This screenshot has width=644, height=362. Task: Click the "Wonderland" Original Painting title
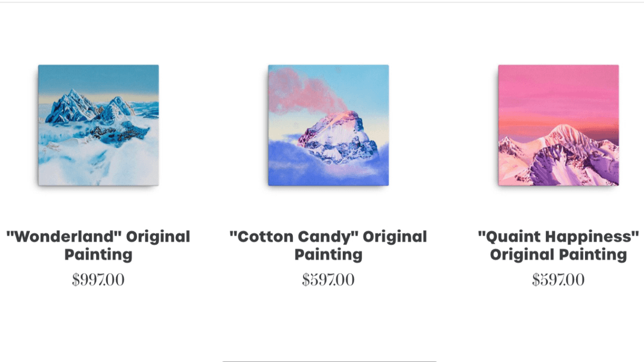pos(98,245)
